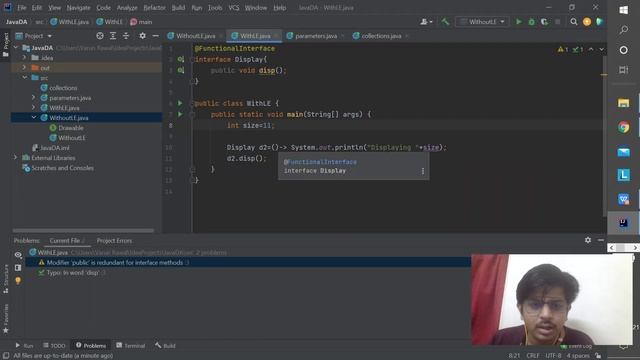Hide the Problems tool window
Screen dimensions: 640x360
point(600,240)
